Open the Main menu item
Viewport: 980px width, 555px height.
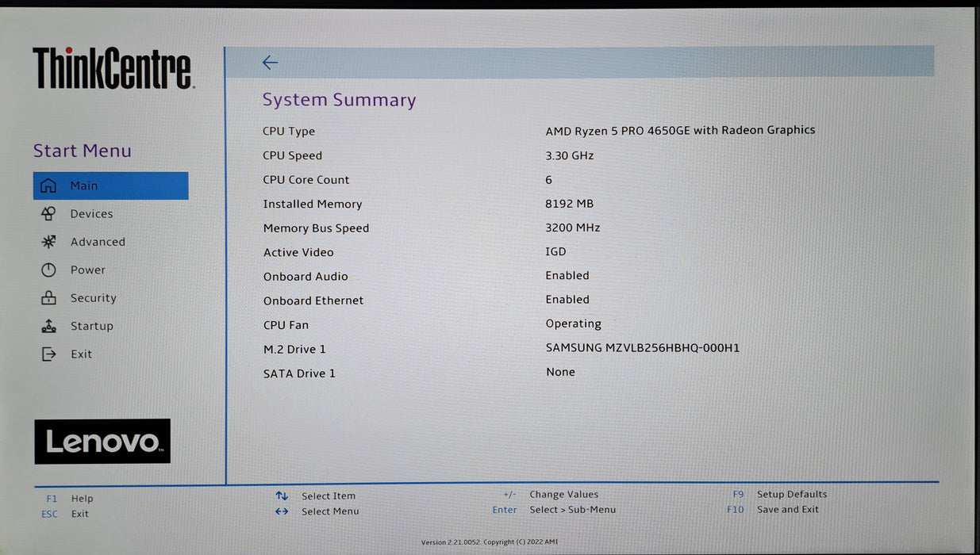pyautogui.click(x=110, y=186)
